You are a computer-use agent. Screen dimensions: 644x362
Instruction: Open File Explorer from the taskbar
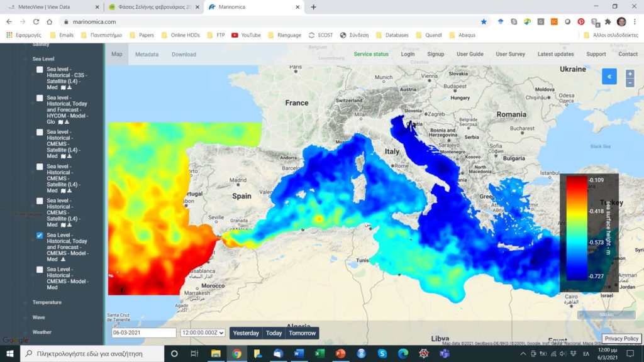[x=216, y=353]
